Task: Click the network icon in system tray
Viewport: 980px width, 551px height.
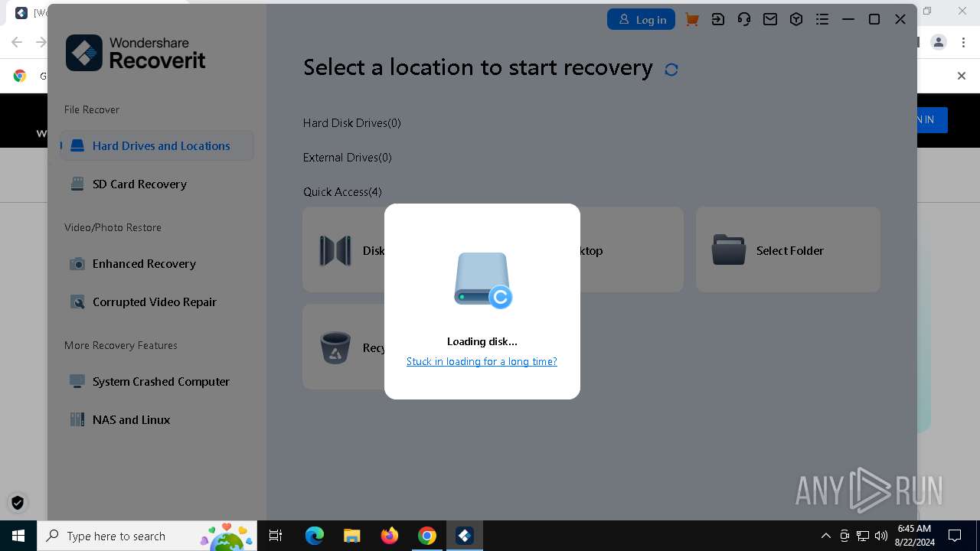Action: (x=863, y=536)
